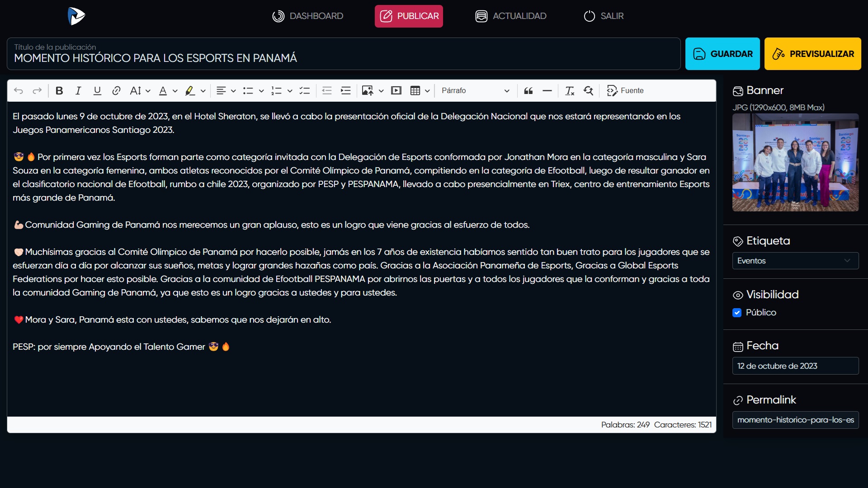The height and width of the screenshot is (488, 868).
Task: Toggle bold formatting
Action: click(59, 91)
